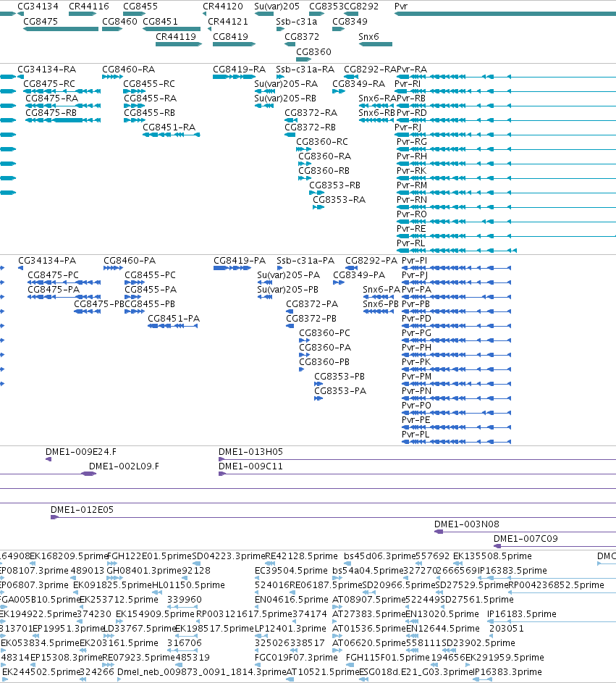Click EST SD23902.5prime label
Screen dimensions: 616x683
(478, 643)
